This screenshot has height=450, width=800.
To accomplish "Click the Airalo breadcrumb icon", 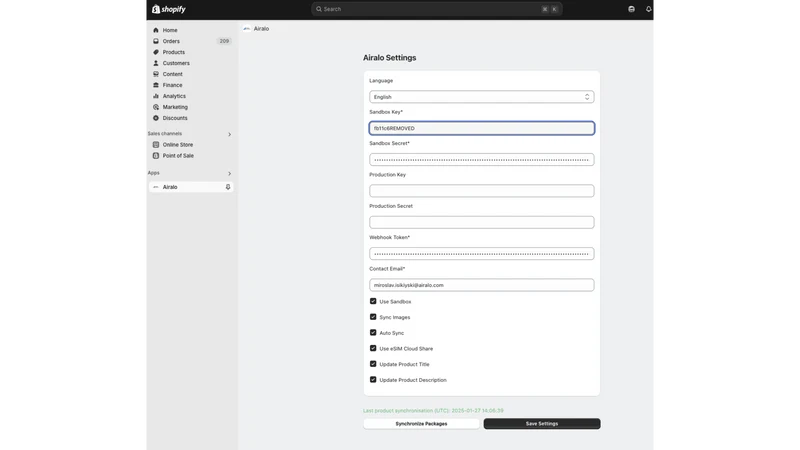I will point(247,29).
